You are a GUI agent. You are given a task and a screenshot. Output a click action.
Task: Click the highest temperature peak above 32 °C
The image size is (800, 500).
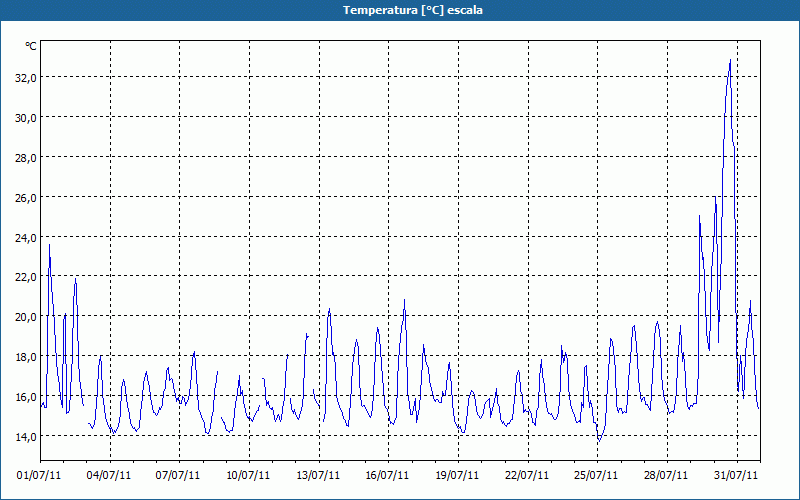[x=730, y=61]
